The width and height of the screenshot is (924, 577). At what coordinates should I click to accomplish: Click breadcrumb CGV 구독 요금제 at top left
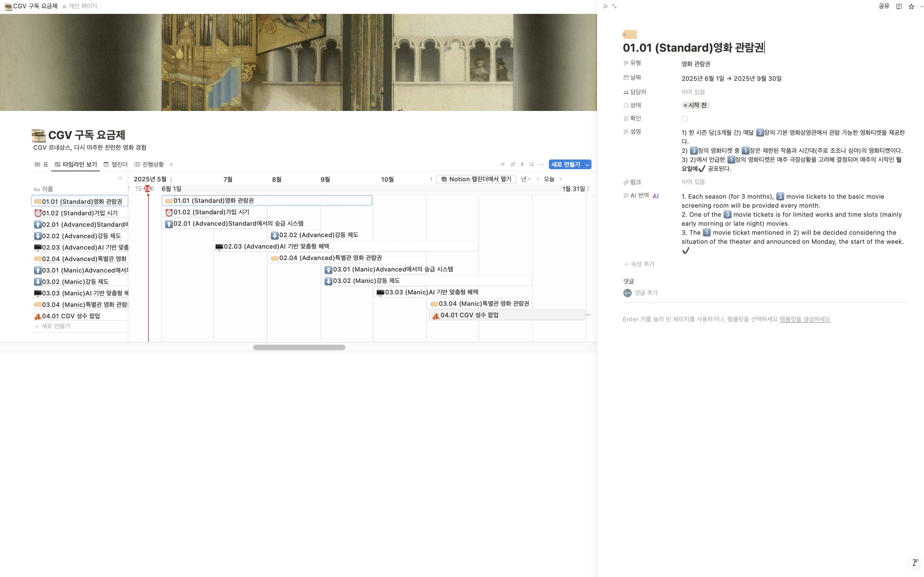point(31,6)
